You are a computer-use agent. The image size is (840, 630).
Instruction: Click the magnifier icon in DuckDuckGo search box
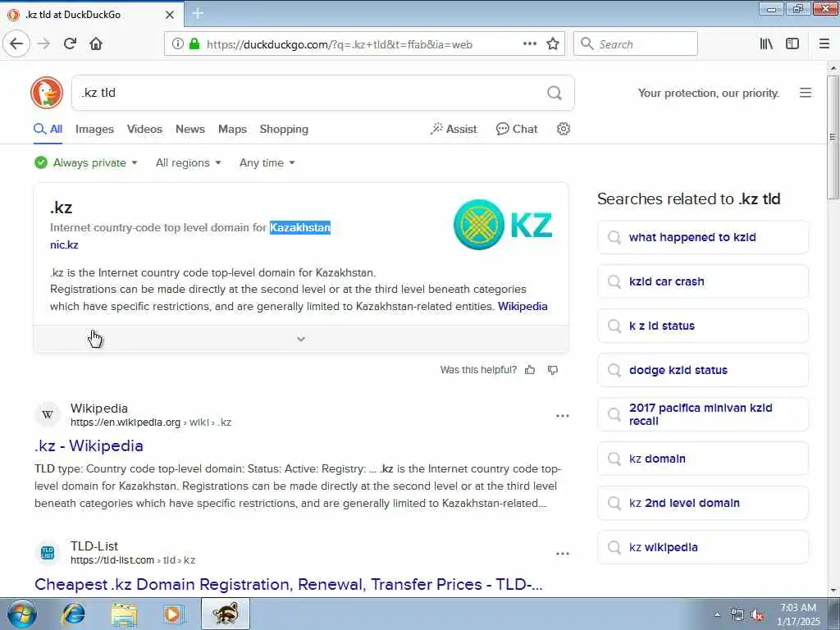click(555, 93)
